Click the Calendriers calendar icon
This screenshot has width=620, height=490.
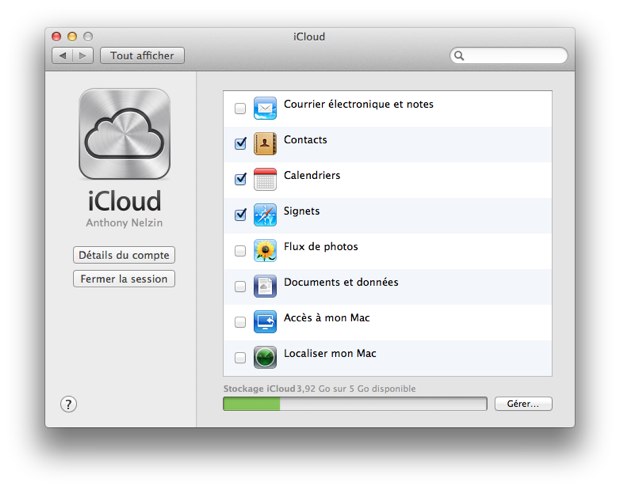[x=265, y=179]
